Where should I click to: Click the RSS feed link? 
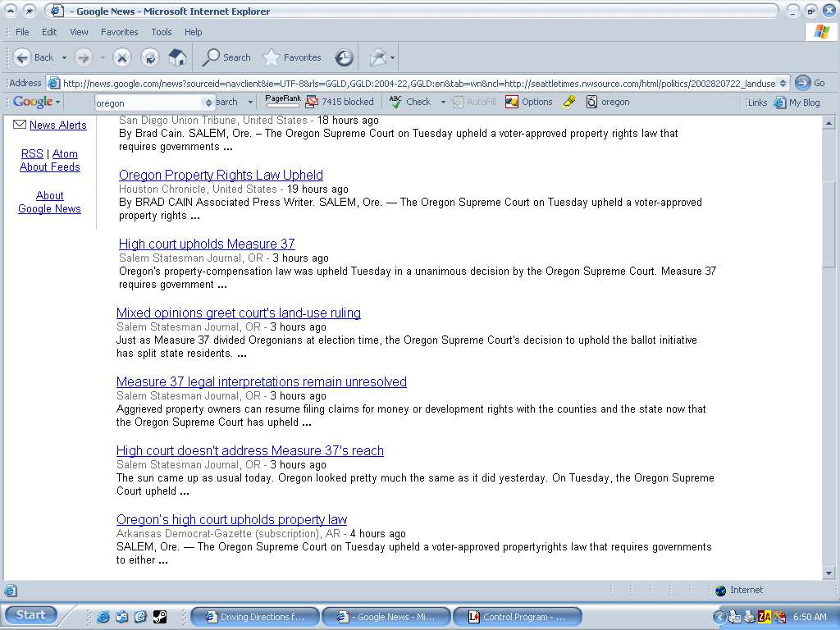tap(32, 153)
